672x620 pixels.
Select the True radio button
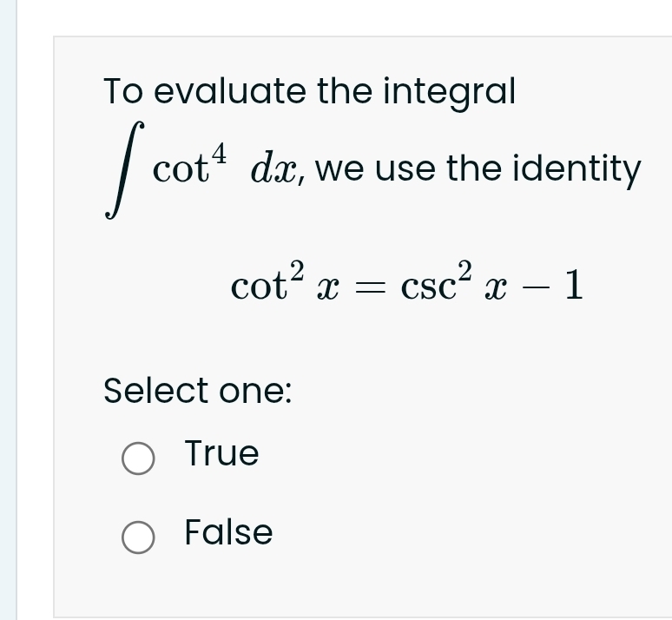tap(138, 458)
